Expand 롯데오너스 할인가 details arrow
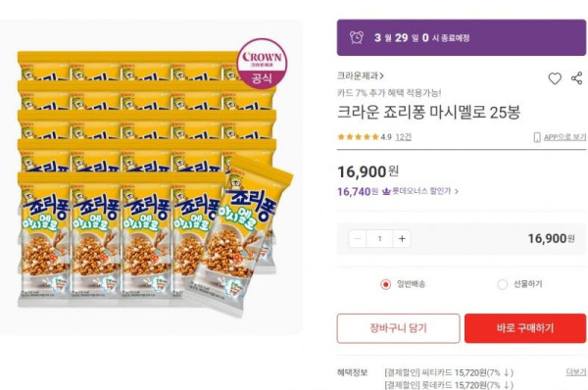The height and width of the screenshot is (390, 588). (457, 192)
